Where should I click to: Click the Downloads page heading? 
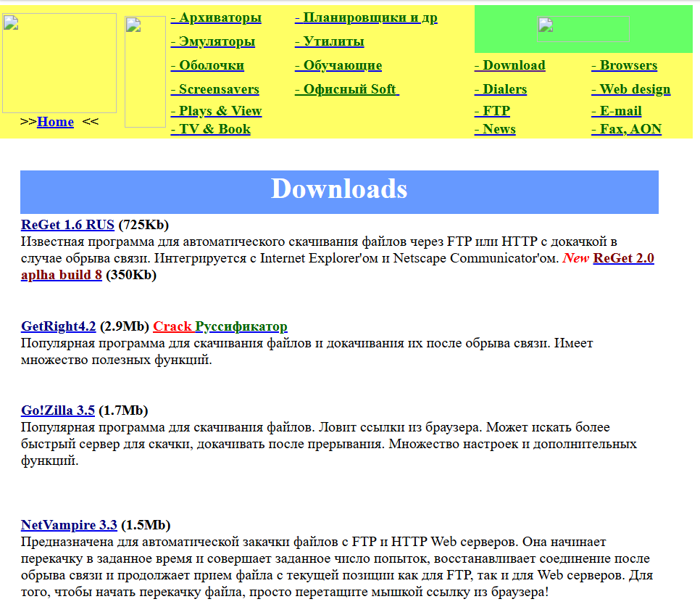click(339, 189)
